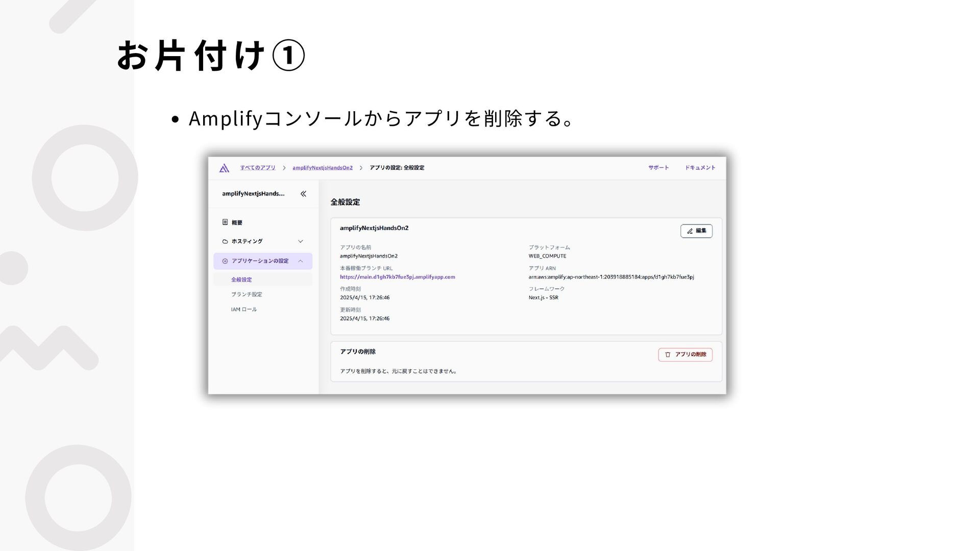Screen dimensions: 980x551
Task: Expand the ホスティング section chevron
Action: pyautogui.click(x=301, y=241)
